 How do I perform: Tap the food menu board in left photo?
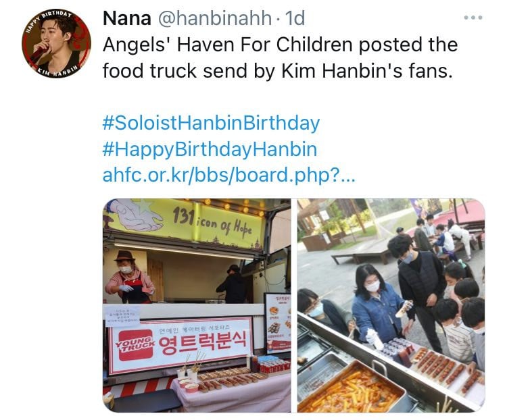[278, 323]
